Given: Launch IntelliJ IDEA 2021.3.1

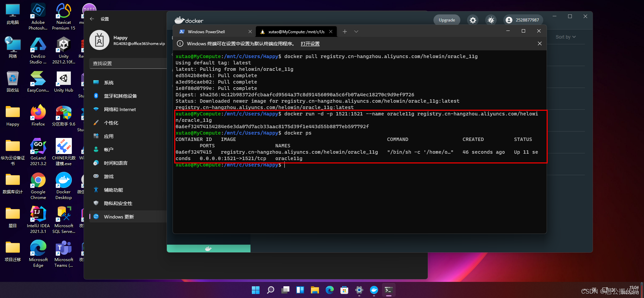Looking at the screenshot, I should 38,220.
